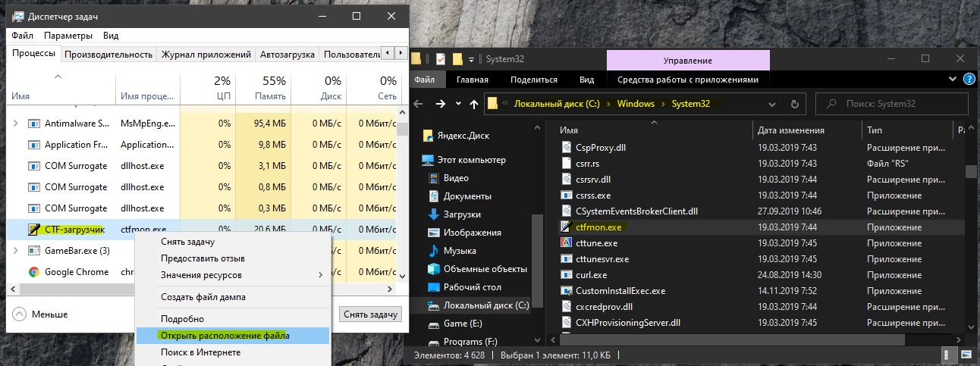The width and height of the screenshot is (980, 366).
Task: Click the Task Manager icon in its title bar
Action: [x=17, y=16]
